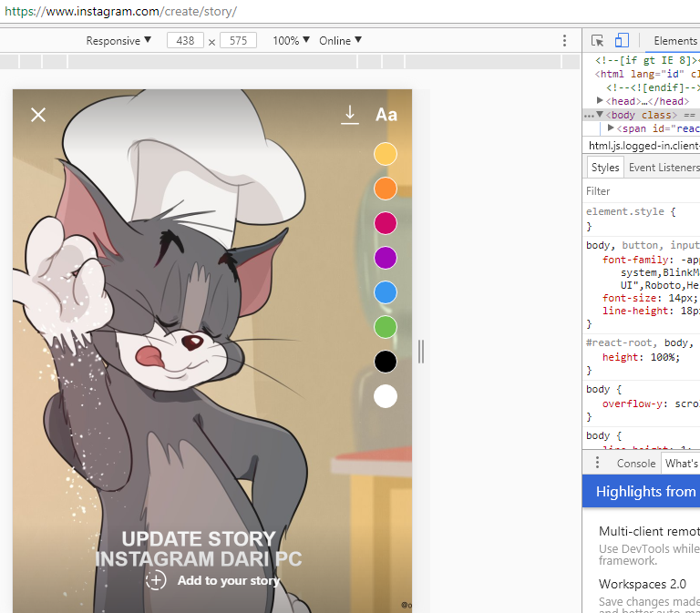Open the device toolbar three-dot menu
The width and height of the screenshot is (700, 613).
(565, 41)
